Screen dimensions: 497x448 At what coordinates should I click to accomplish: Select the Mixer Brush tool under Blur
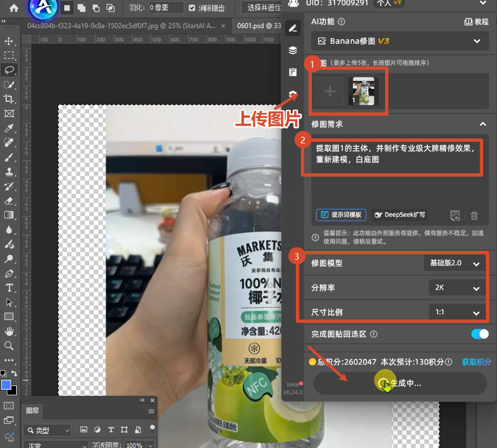pos(9,244)
